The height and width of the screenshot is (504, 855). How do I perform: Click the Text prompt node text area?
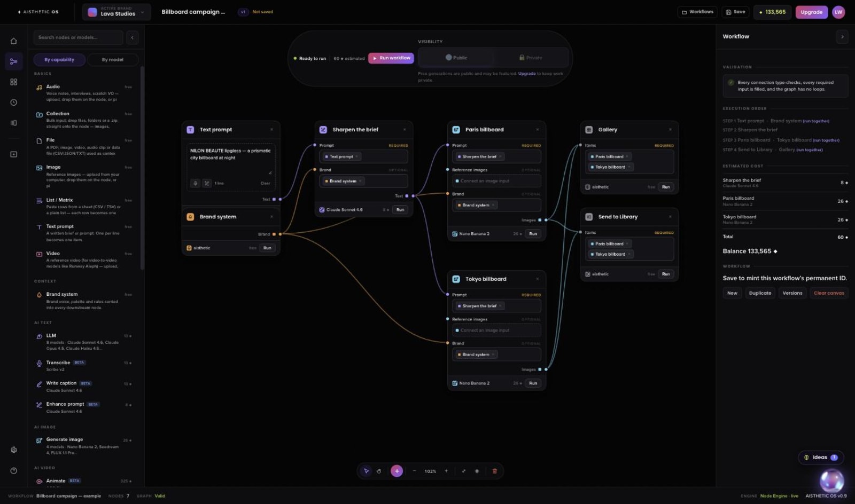point(230,159)
